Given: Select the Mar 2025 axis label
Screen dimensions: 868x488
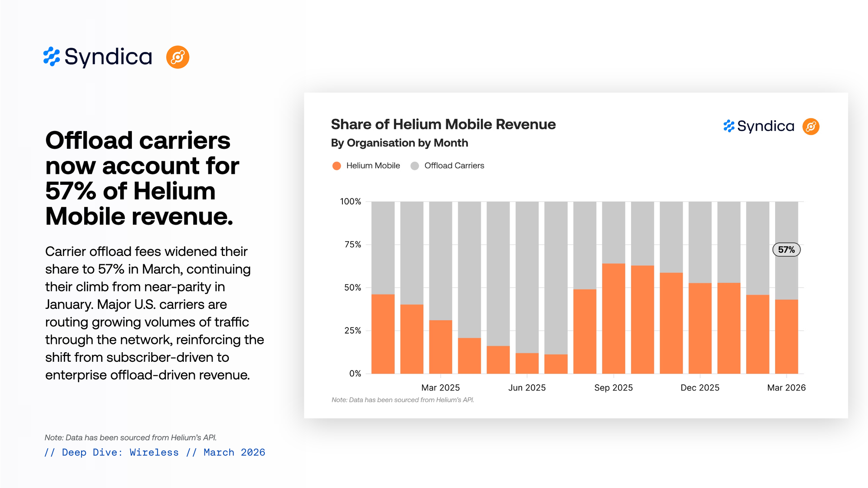Looking at the screenshot, I should click(x=440, y=387).
